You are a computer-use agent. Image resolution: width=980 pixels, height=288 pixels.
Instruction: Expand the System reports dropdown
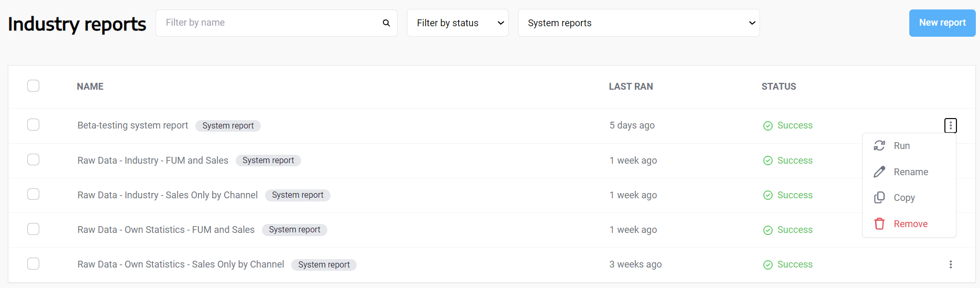638,23
